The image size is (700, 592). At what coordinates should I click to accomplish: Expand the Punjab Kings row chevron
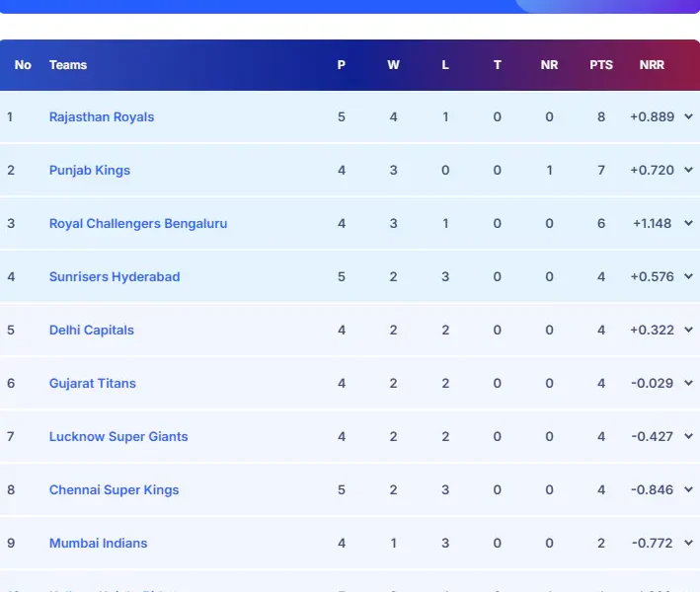[688, 170]
